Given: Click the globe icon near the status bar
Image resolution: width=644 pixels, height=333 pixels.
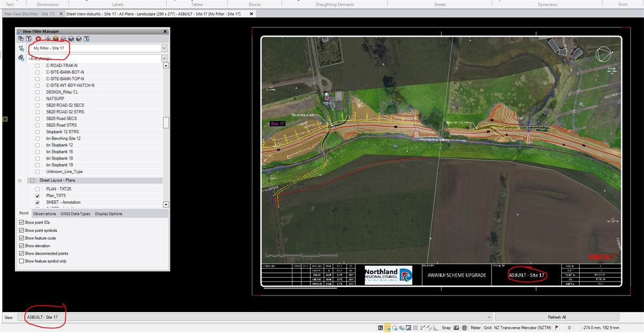Looking at the screenshot, I should tap(465, 327).
